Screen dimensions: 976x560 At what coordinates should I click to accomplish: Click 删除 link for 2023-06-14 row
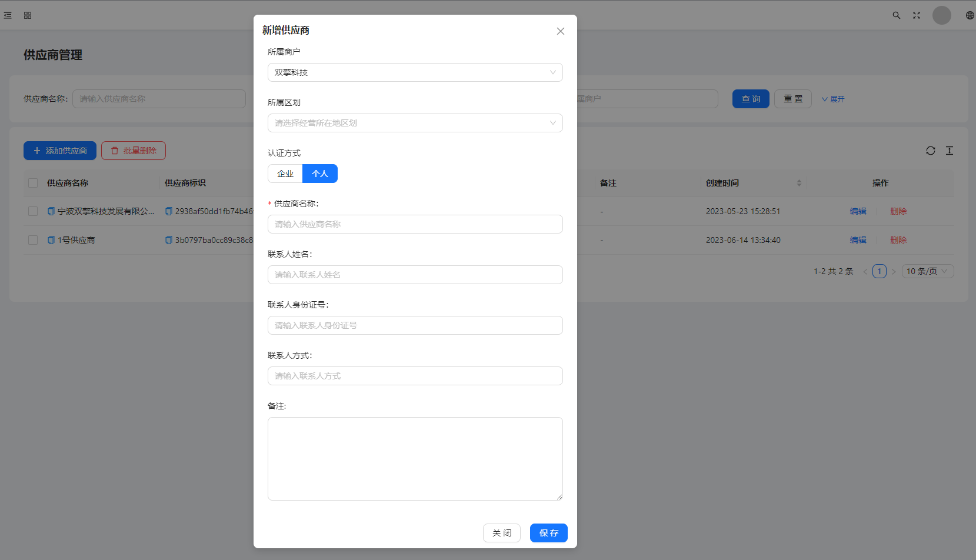pyautogui.click(x=898, y=240)
